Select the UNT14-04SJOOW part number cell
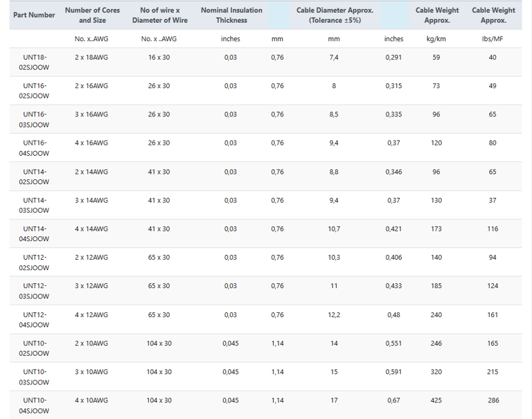The width and height of the screenshot is (532, 419). (34, 234)
